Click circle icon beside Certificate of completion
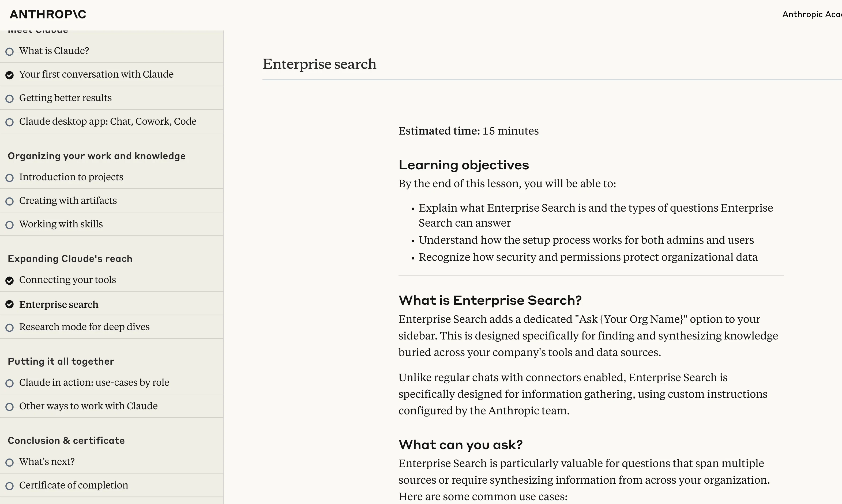The image size is (842, 504). (10, 486)
